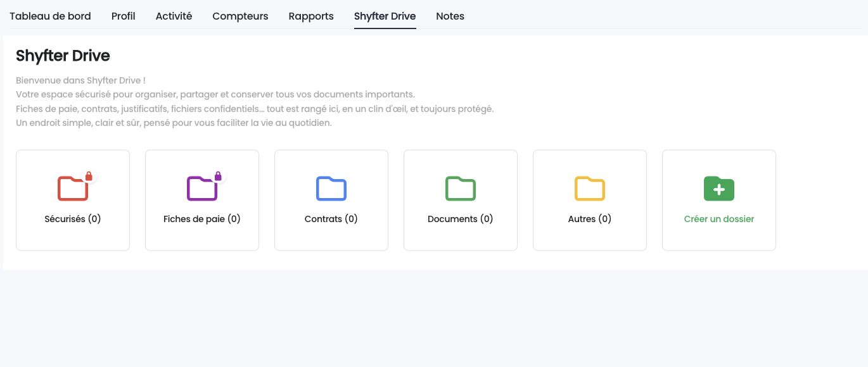Image resolution: width=868 pixels, height=367 pixels.
Task: Open the green Documents folder icon
Action: 461,189
